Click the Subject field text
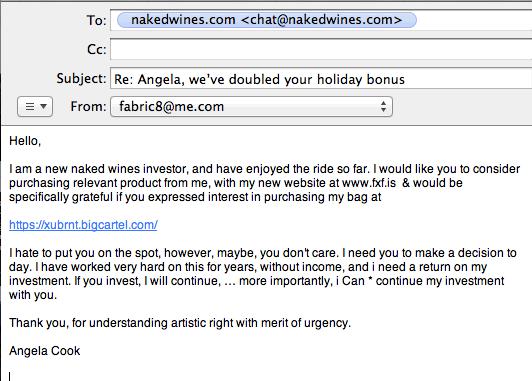Screen dimensions: 532x381 (x=259, y=79)
